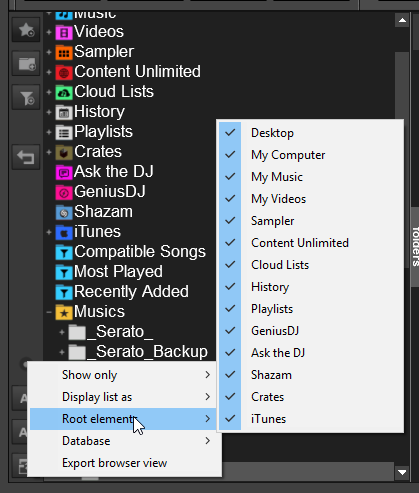
Task: Click the add filter folder icon
Action: coord(26,97)
